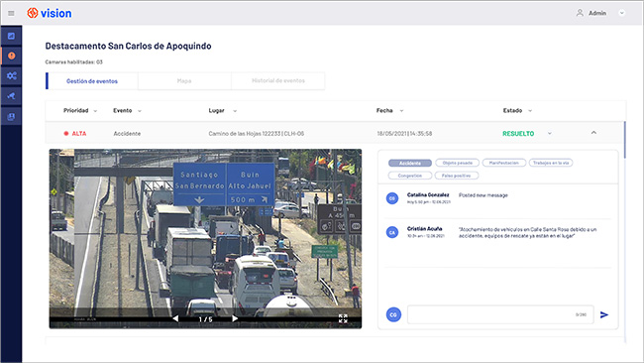Click the 18/05/2021 date cell
Screen dimensions: 644x363
(x=404, y=134)
